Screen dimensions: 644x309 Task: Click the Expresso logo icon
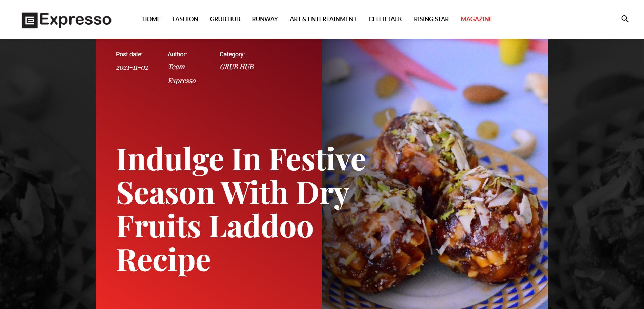click(x=29, y=20)
